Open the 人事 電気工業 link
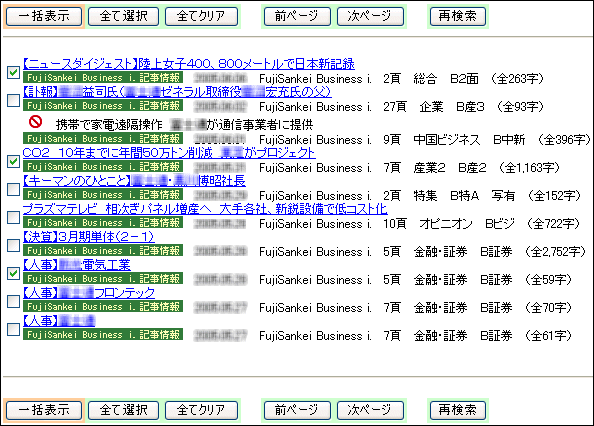Screen dimensions: 594x426 click(77, 265)
